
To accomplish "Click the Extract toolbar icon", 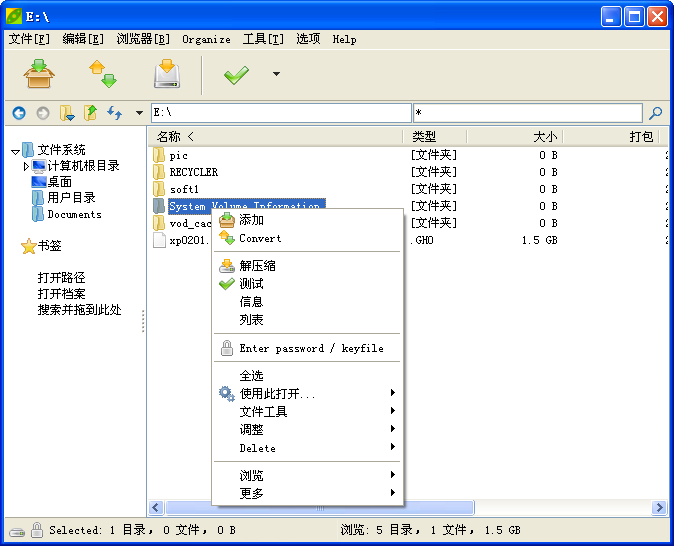I will point(166,75).
